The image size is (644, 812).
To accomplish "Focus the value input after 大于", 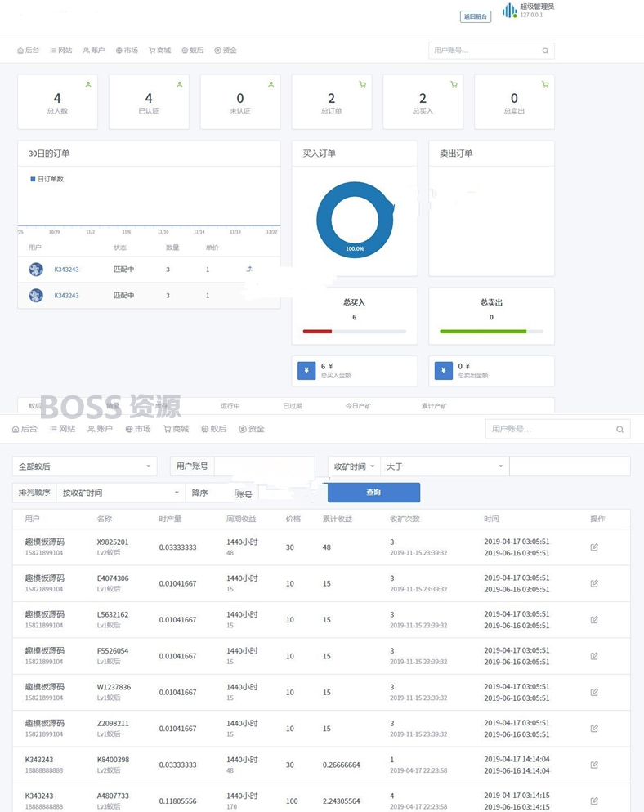I will [570, 466].
